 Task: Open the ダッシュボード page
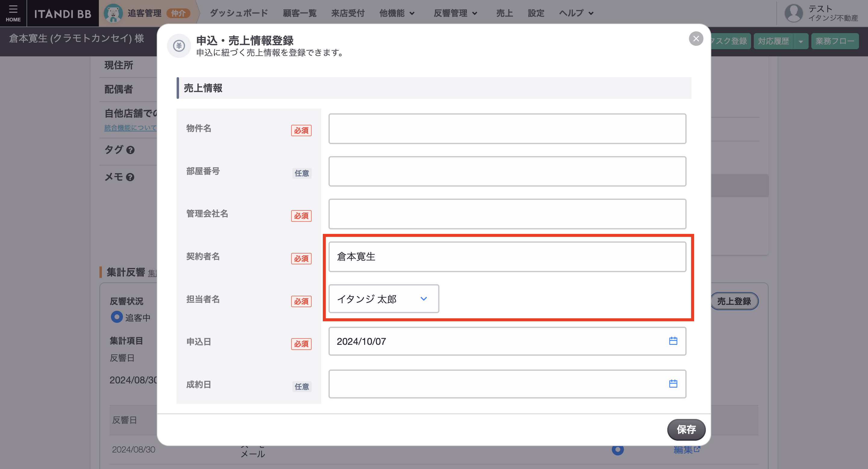tap(239, 14)
